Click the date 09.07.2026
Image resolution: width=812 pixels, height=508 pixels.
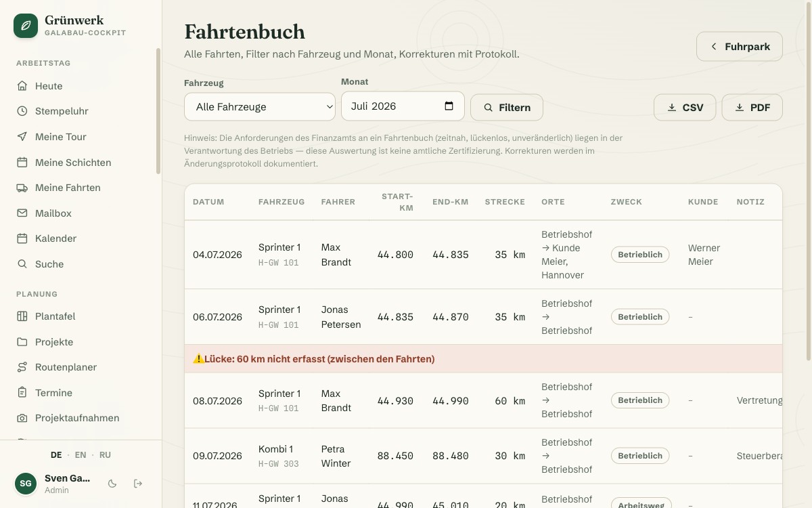point(217,456)
